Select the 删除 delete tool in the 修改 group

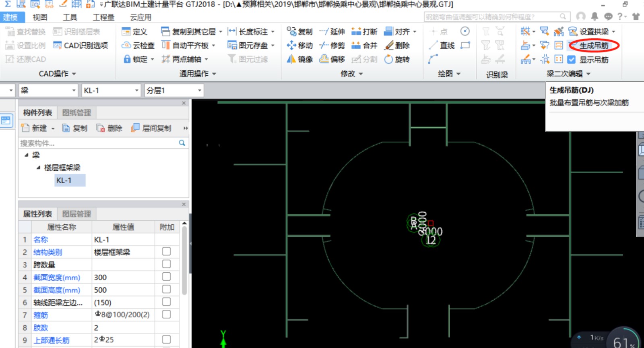[397, 46]
